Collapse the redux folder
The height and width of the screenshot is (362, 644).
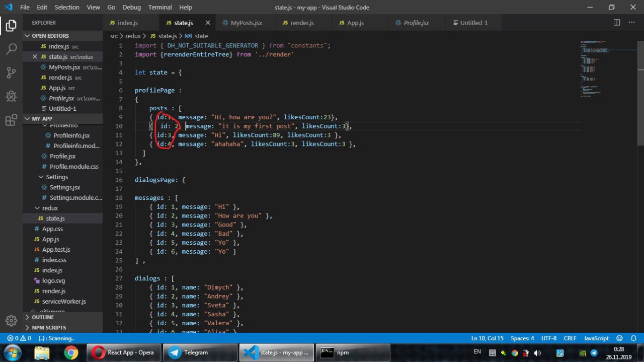point(49,208)
